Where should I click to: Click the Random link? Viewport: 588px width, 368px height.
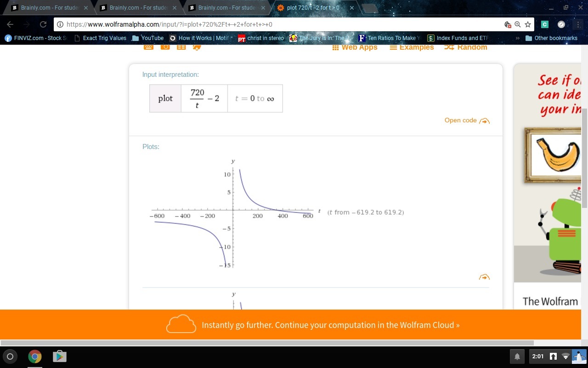coord(466,47)
